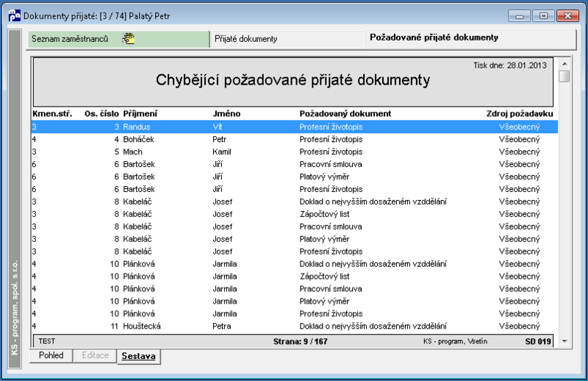
Task: Switch to the Přijaté dokumenty tab
Action: tap(287, 39)
